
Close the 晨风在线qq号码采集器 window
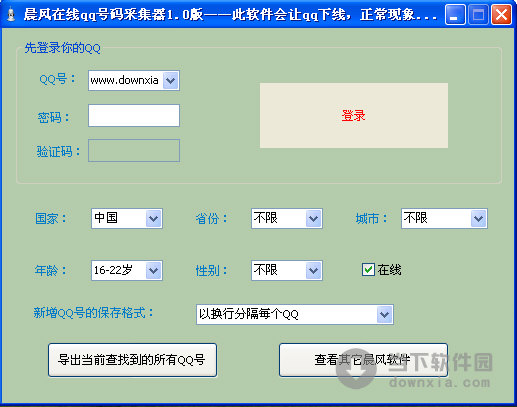[501, 15]
